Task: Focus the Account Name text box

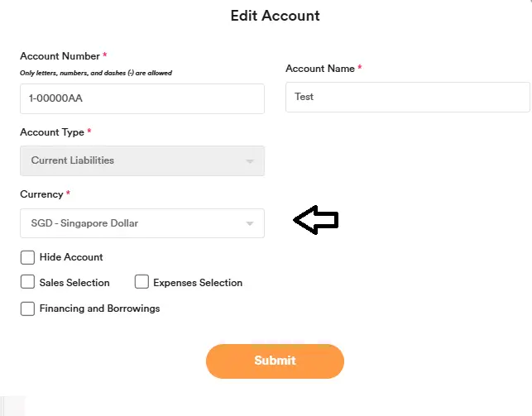Action: coord(407,97)
